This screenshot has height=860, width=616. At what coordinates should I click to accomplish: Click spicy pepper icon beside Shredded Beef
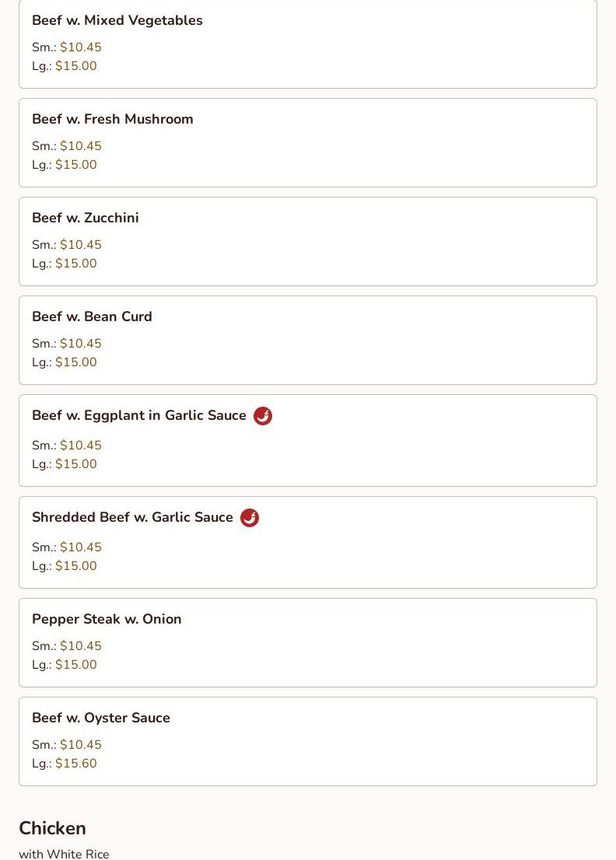tap(250, 518)
